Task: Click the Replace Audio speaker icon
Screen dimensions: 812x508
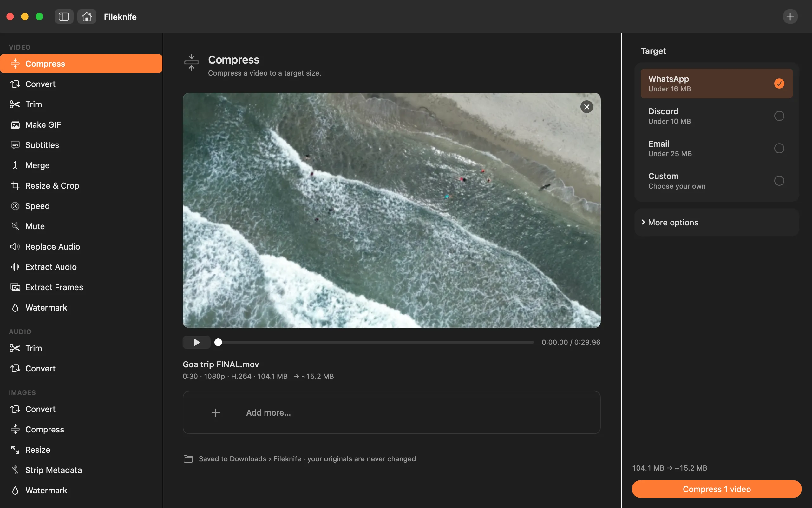Action: (x=15, y=246)
